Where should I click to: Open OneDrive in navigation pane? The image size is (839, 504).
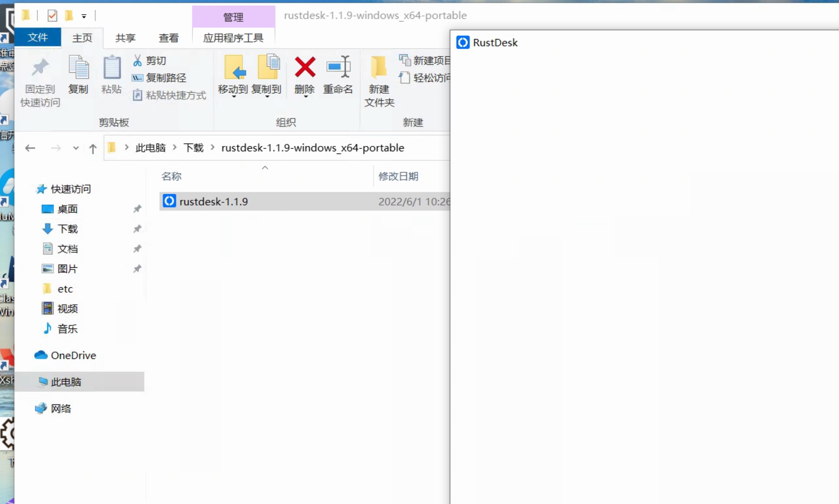[x=73, y=355]
